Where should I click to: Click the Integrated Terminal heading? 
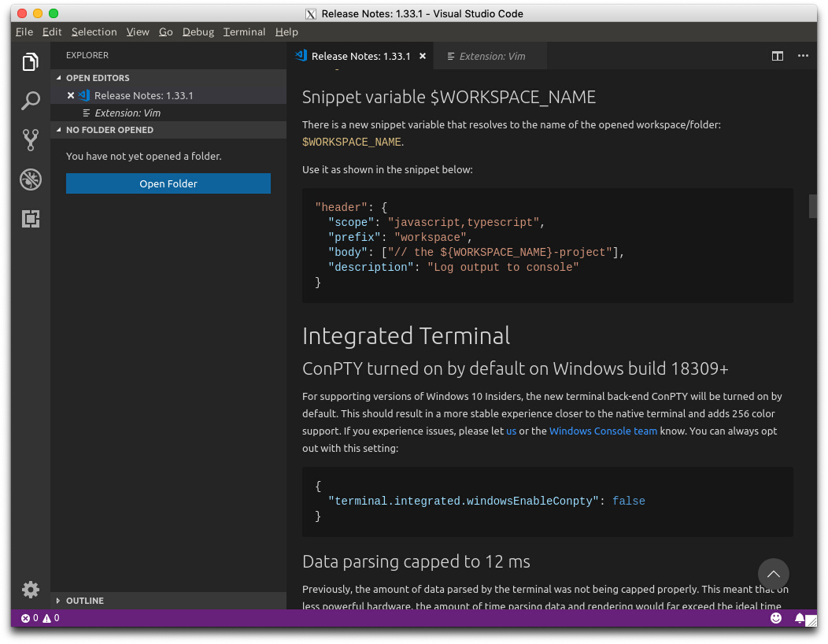tap(406, 335)
